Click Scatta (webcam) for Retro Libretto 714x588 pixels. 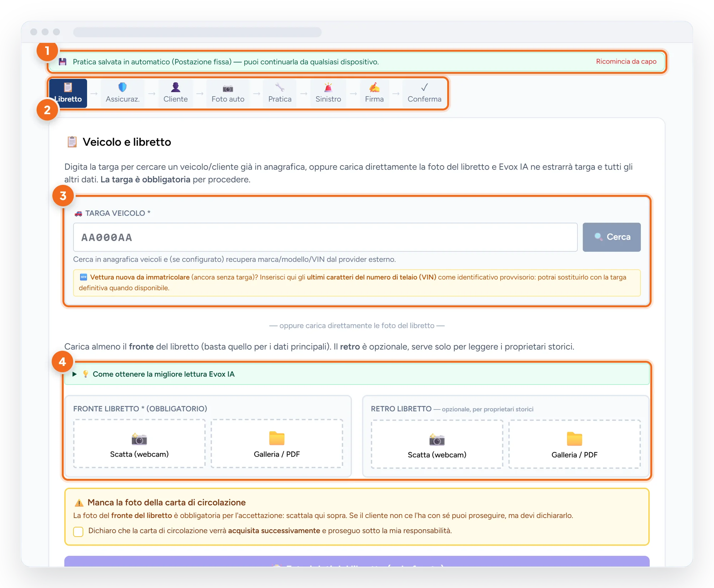(437, 444)
